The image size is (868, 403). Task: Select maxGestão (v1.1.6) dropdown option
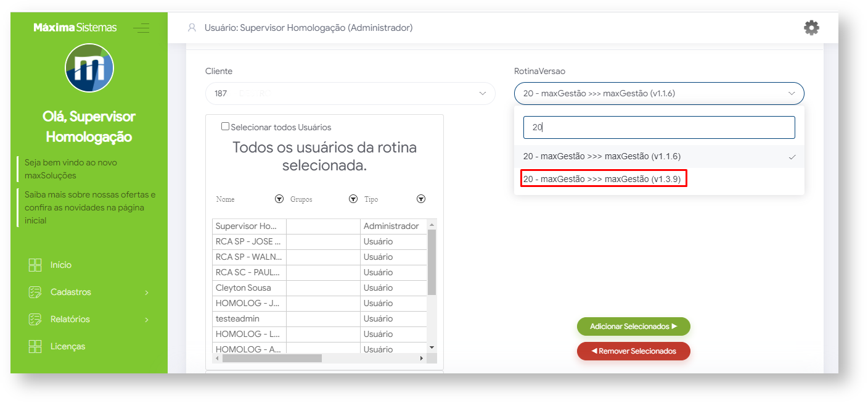[x=659, y=157]
